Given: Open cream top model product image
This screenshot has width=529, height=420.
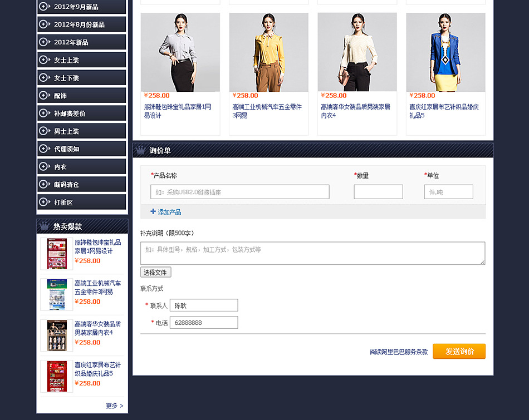Looking at the screenshot, I should pos(357,52).
